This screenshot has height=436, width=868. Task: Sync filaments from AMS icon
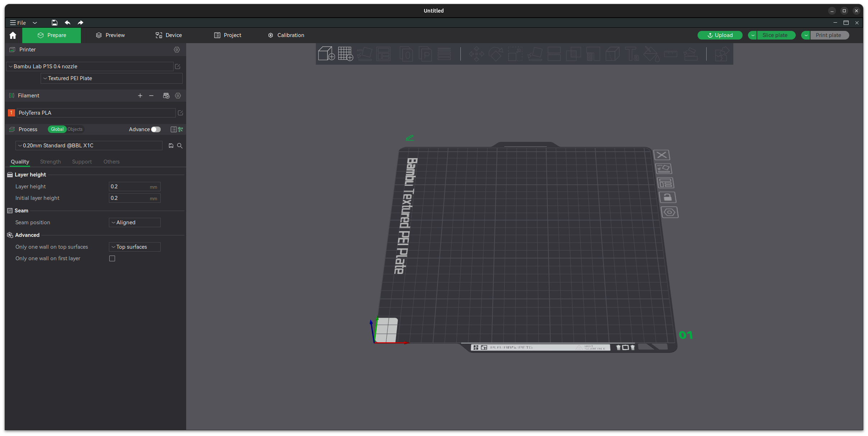[166, 96]
